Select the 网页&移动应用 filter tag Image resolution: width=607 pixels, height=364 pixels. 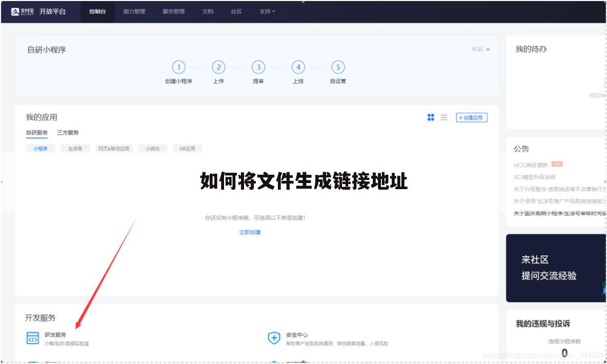[114, 149]
